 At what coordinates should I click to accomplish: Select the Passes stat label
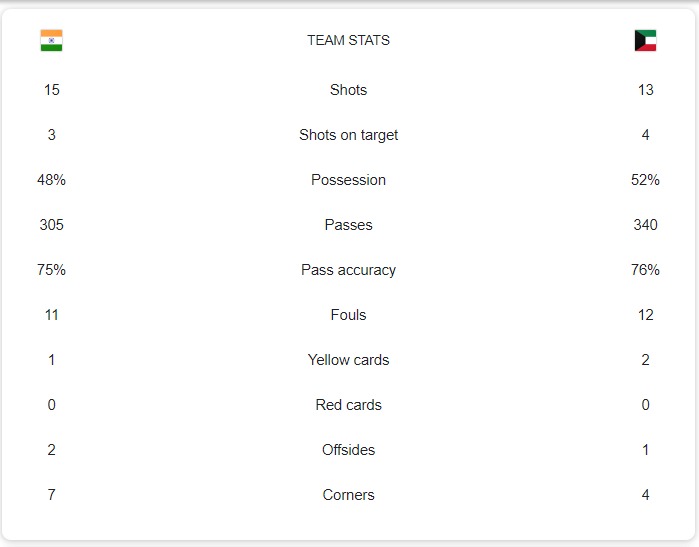coord(348,225)
